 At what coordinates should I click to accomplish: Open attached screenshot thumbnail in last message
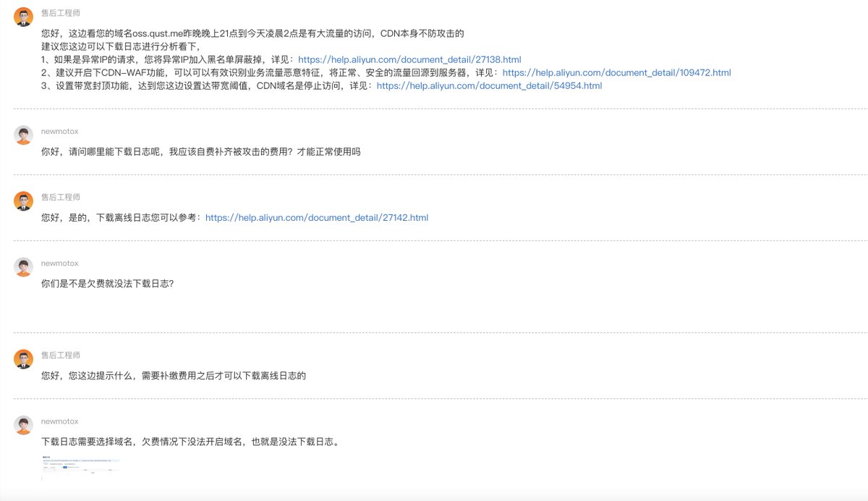coord(80,466)
